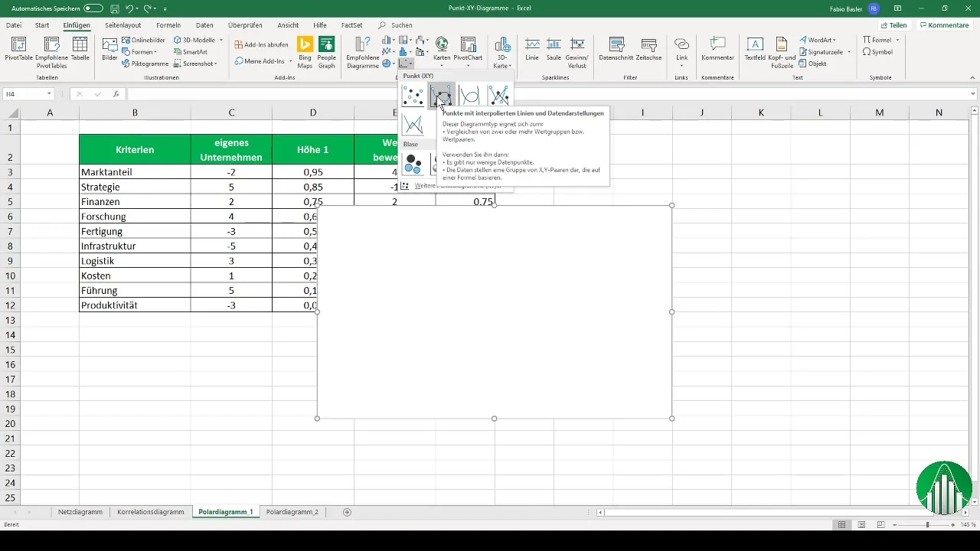Insert Piktogramme
This screenshot has width=980, height=551.
tap(145, 64)
